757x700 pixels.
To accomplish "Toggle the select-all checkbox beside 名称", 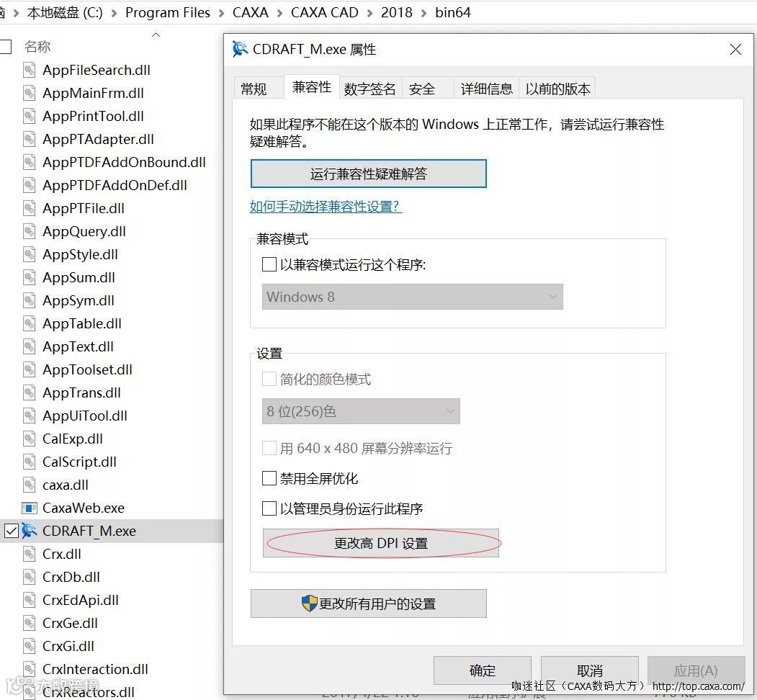I will (x=5, y=47).
